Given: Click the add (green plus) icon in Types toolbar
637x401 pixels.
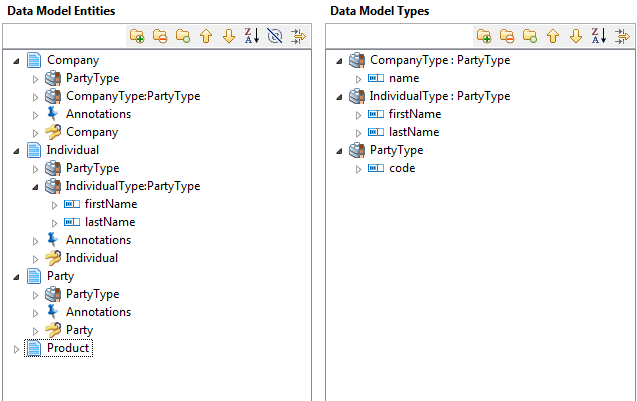Looking at the screenshot, I should [x=484, y=36].
